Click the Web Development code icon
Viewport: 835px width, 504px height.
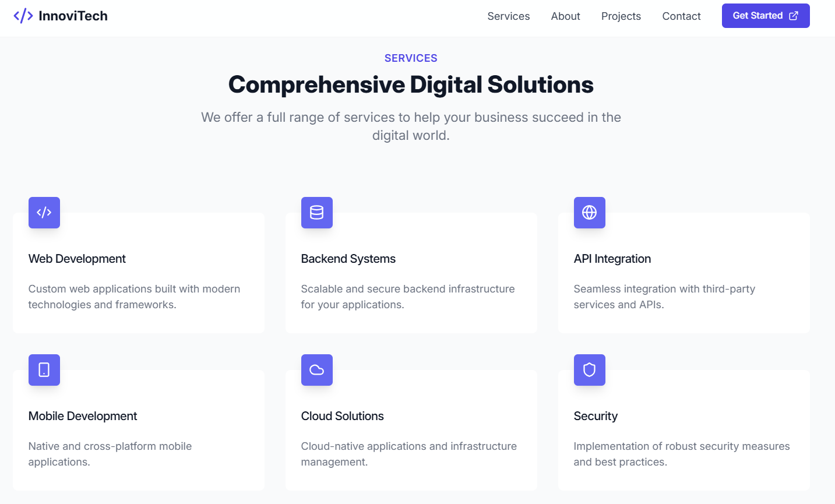tap(44, 213)
